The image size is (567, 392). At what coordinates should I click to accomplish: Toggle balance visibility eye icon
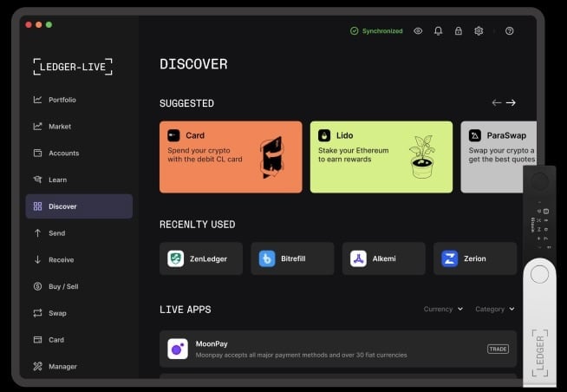(x=418, y=31)
